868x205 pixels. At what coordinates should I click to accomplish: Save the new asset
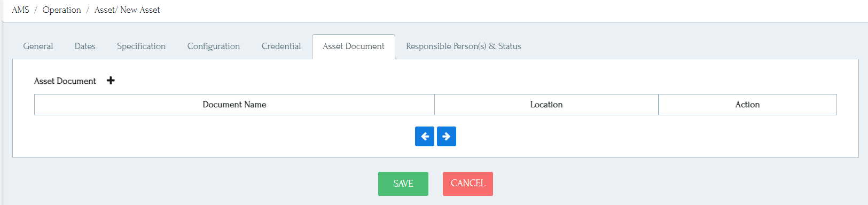pyautogui.click(x=403, y=184)
